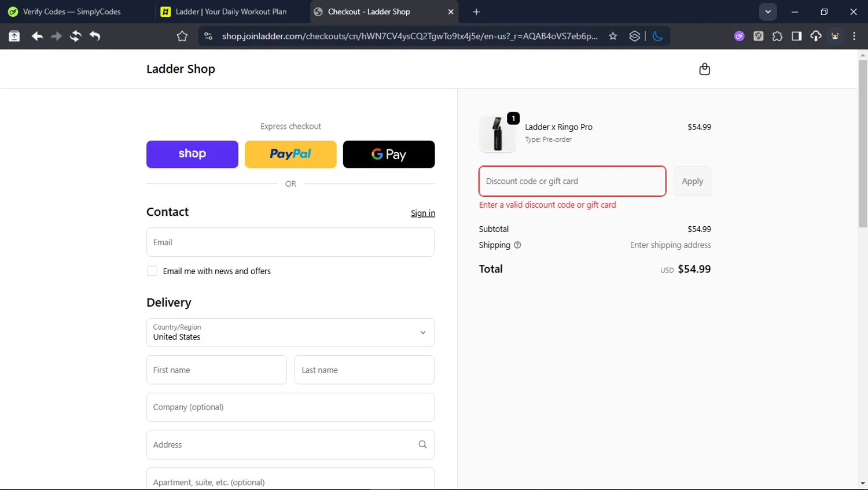Image resolution: width=868 pixels, height=490 pixels.
Task: Open the profile avatar icon
Action: click(x=835, y=36)
